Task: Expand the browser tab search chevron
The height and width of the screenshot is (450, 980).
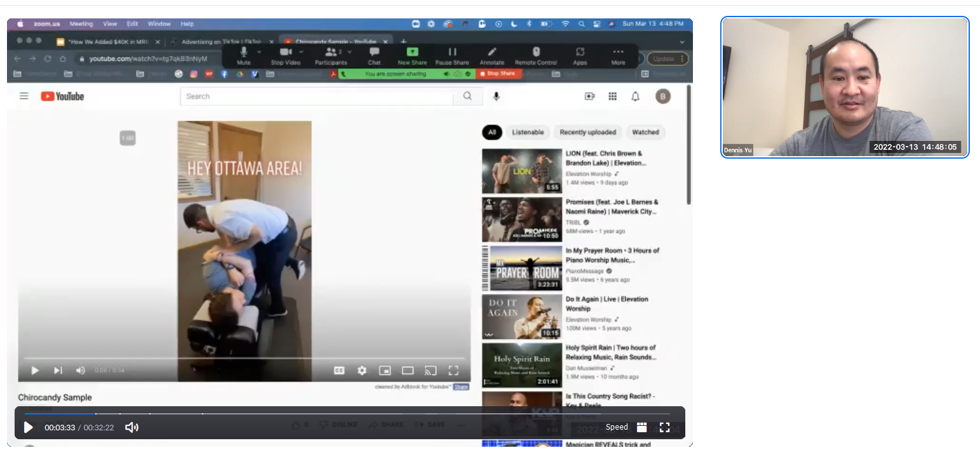Action: coord(682,42)
